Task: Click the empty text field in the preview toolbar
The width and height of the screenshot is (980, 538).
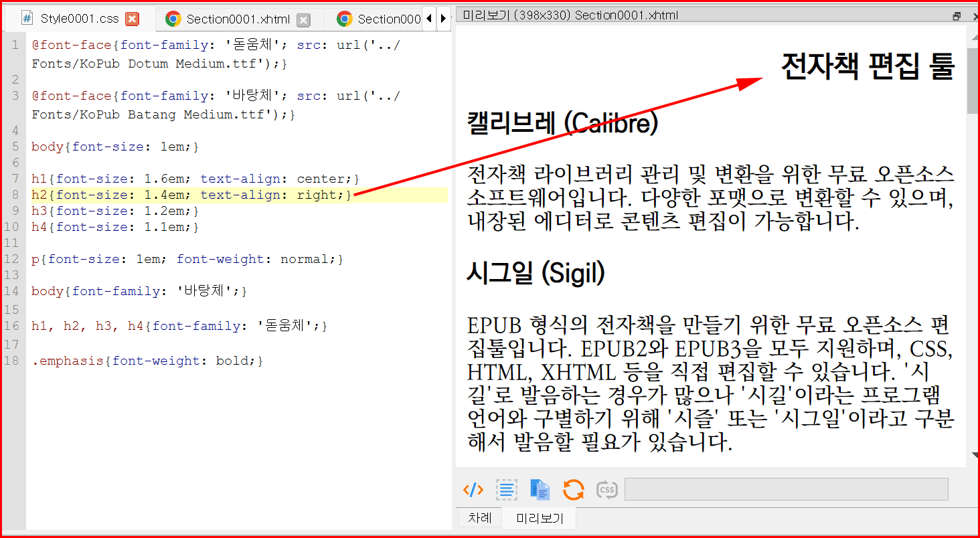Action: [x=787, y=489]
